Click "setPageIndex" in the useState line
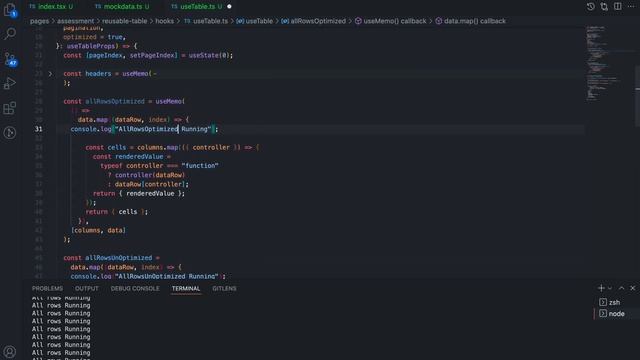640x360 pixels. 152,55
